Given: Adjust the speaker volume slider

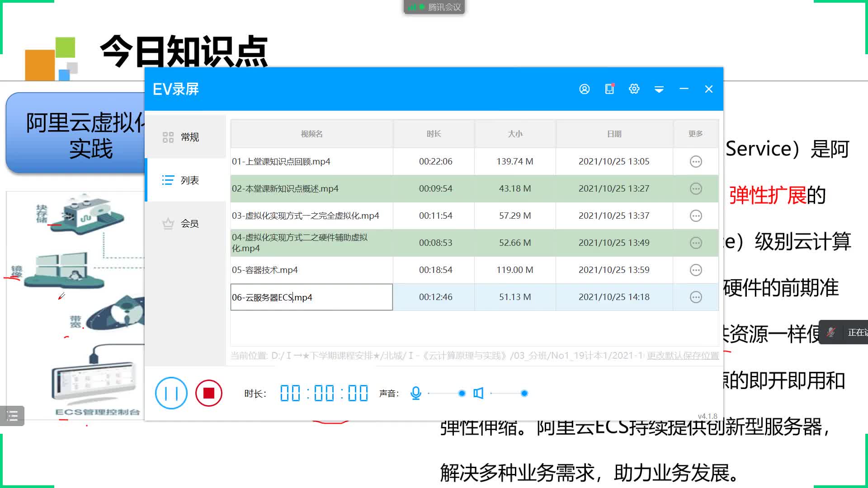Looking at the screenshot, I should click(x=509, y=394).
